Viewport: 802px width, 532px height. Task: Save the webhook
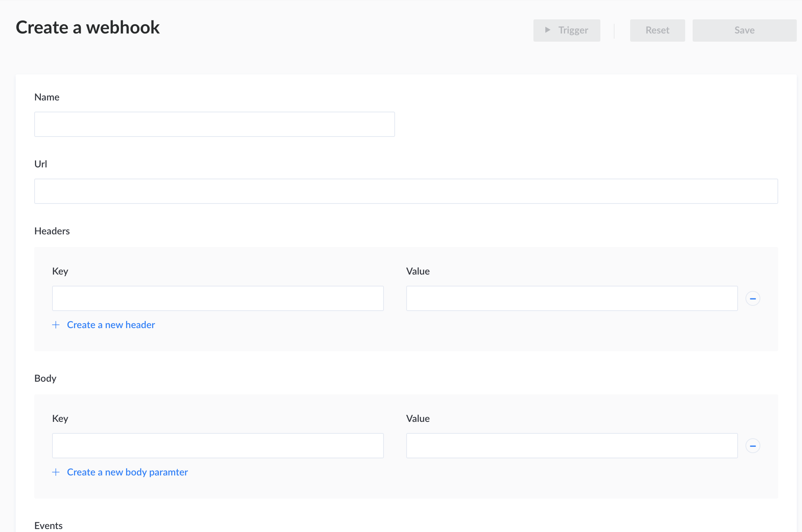click(x=744, y=31)
